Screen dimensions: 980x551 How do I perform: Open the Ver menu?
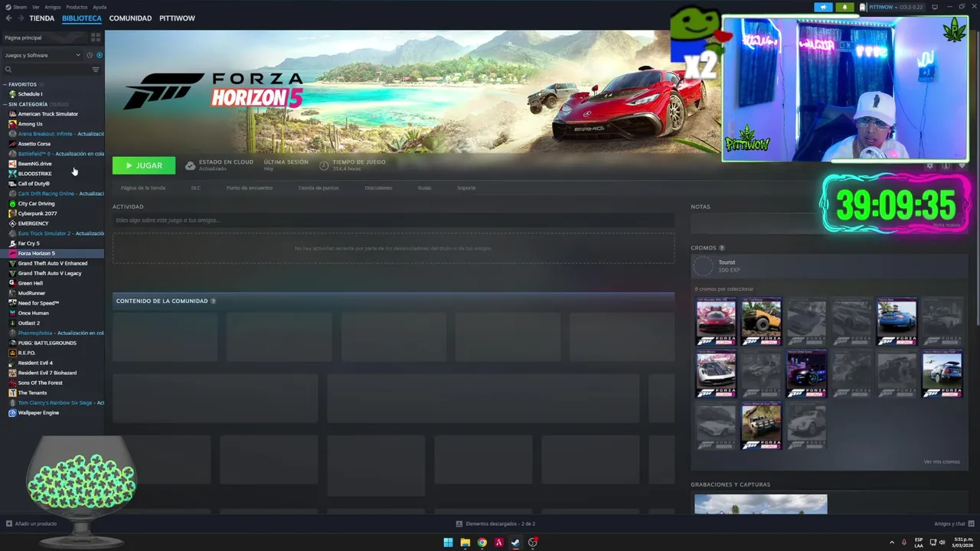point(36,7)
